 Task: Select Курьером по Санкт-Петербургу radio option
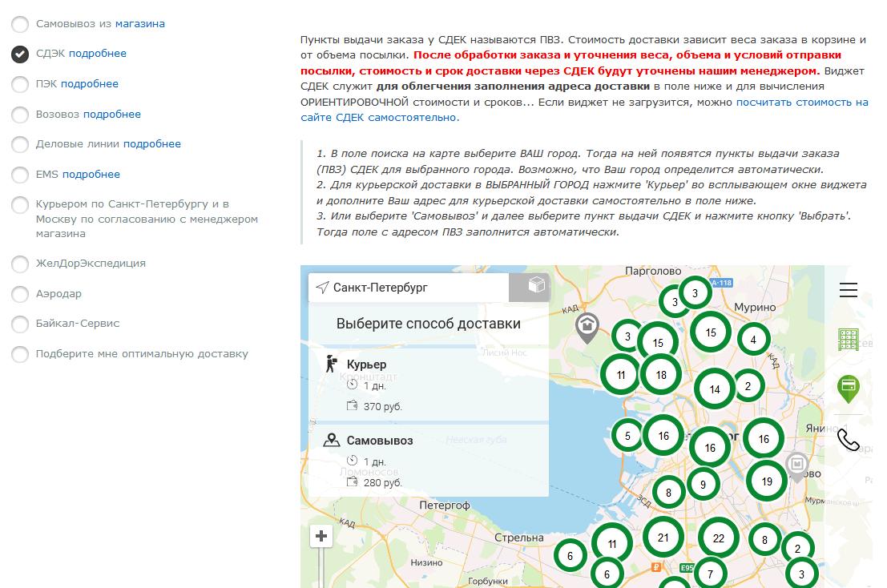coord(20,204)
